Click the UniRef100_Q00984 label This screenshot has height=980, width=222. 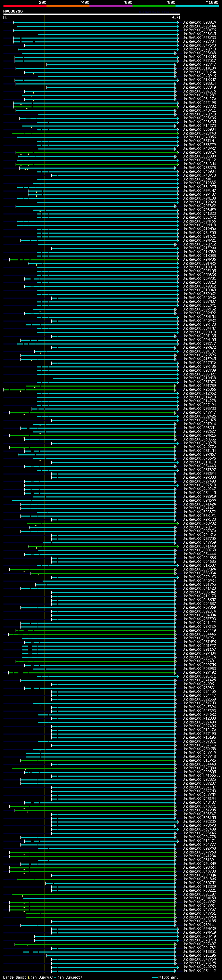tap(199, 130)
